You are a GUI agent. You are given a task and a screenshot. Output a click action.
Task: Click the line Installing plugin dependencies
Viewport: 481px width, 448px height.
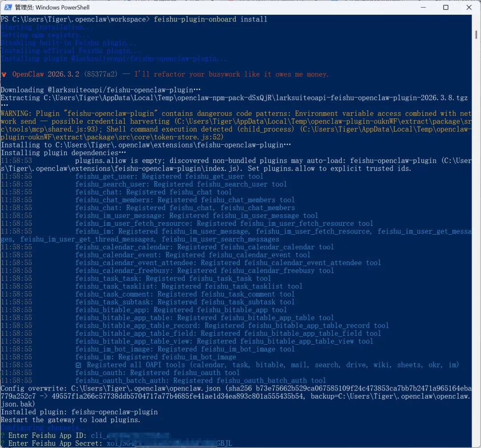(63, 153)
